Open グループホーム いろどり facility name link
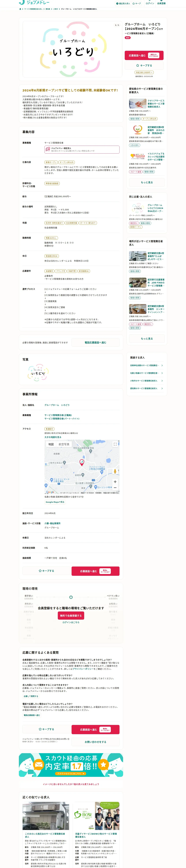 (57, 405)
